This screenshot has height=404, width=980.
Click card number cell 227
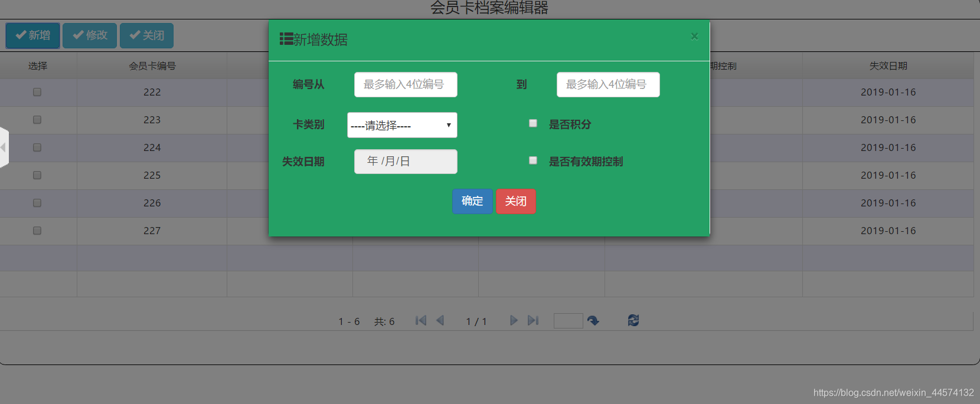tap(152, 231)
